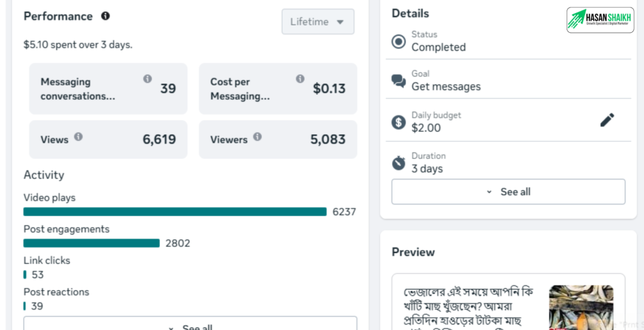Open the Lifetime date range dropdown
This screenshot has height=330, width=644.
318,21
